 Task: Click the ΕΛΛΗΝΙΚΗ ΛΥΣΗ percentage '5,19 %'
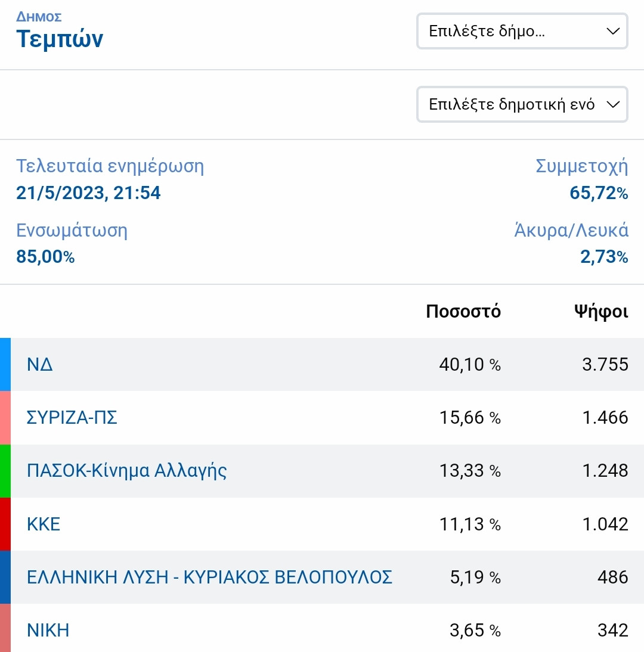(475, 577)
